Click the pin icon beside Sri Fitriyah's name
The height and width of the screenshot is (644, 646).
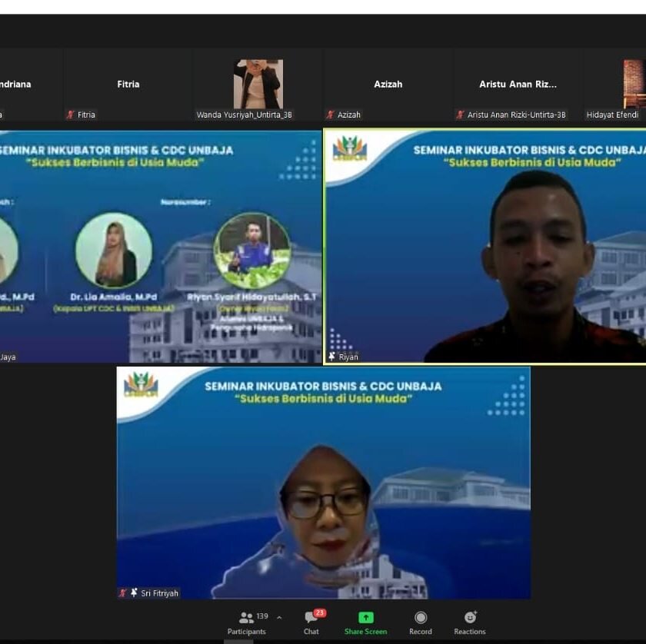[x=134, y=593]
